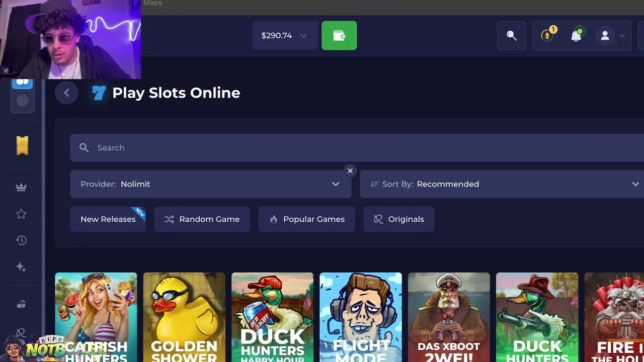
Task: Open Duck Hunters Happy Hour thumbnail
Action: (x=272, y=317)
